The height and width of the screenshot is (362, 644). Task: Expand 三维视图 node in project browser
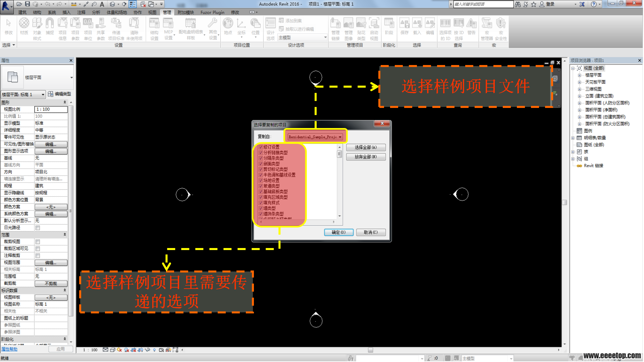point(580,89)
